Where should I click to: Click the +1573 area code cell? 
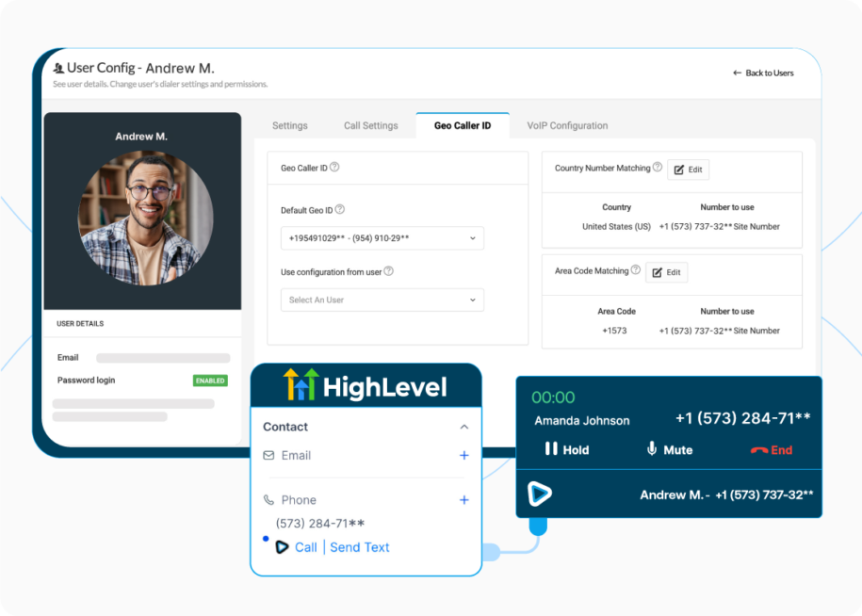tap(614, 331)
